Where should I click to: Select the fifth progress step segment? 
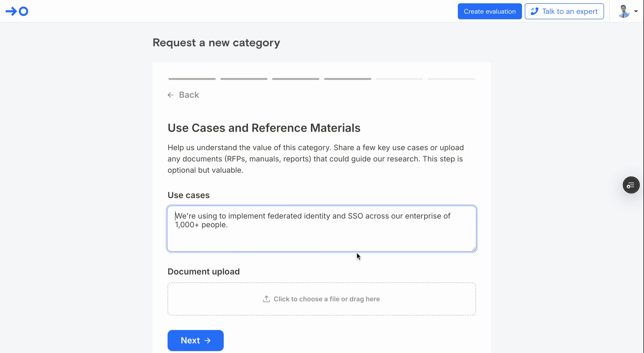pos(399,79)
